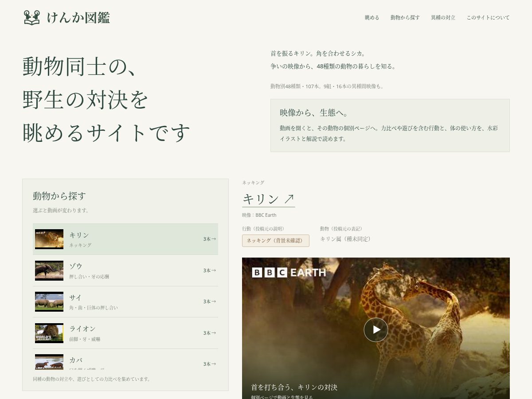Click the 映像から、生態へ。 heading
Viewport: 532px width, 399px height.
coord(315,113)
